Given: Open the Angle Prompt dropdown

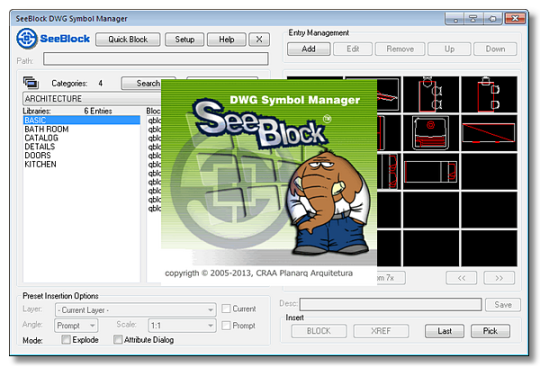Looking at the screenshot, I should pos(76,325).
